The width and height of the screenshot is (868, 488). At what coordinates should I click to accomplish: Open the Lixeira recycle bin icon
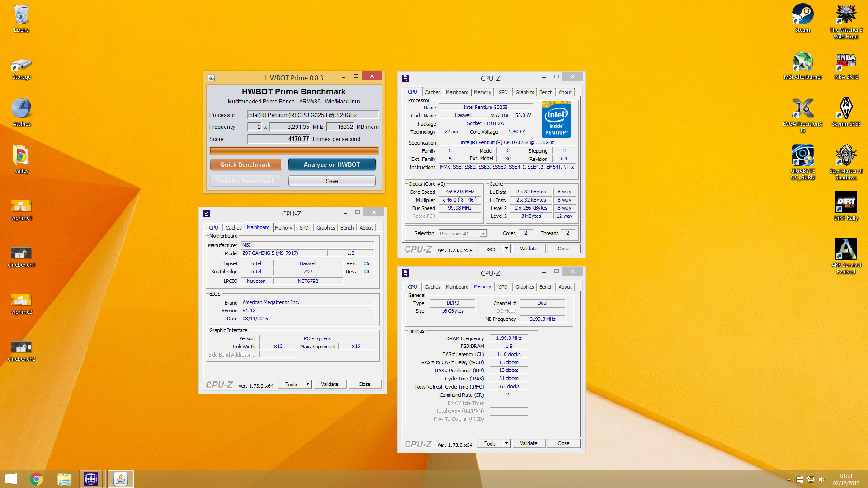click(x=21, y=18)
